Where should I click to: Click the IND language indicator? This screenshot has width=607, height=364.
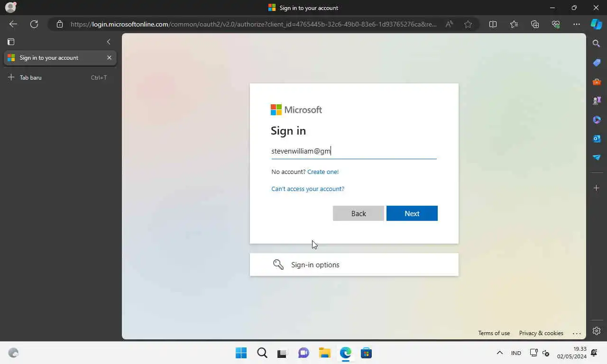coord(516,353)
